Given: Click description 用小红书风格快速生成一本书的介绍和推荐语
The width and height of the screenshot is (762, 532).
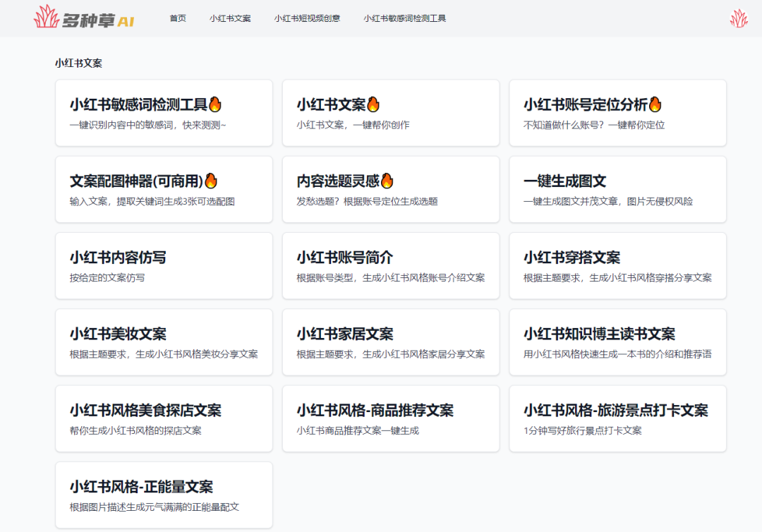Looking at the screenshot, I should point(617,354).
